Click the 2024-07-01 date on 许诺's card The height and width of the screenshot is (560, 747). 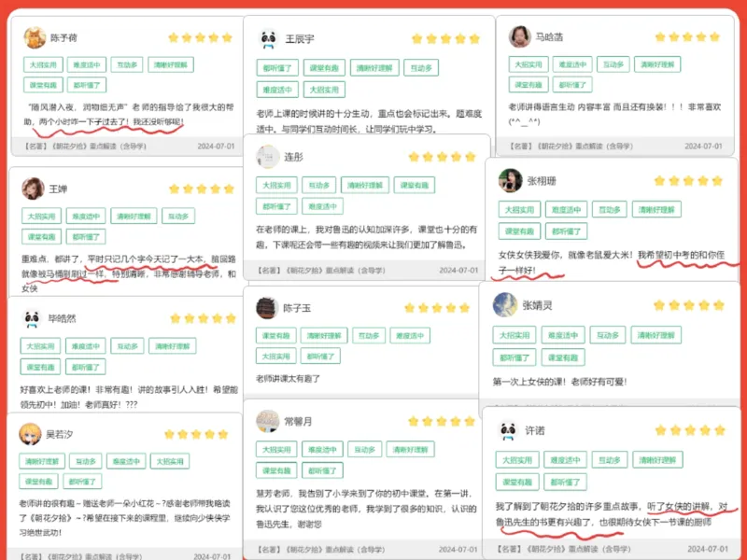pos(708,549)
